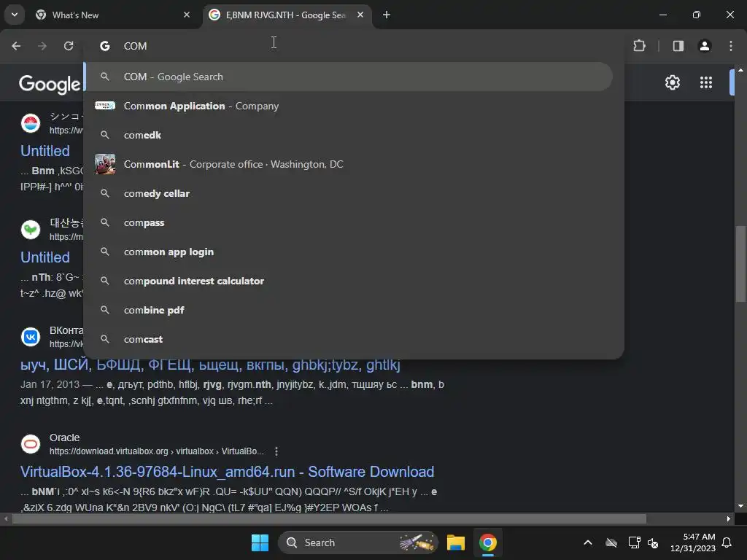Open File Explorer from taskbar
Screen dimensions: 747x560
tap(456, 542)
